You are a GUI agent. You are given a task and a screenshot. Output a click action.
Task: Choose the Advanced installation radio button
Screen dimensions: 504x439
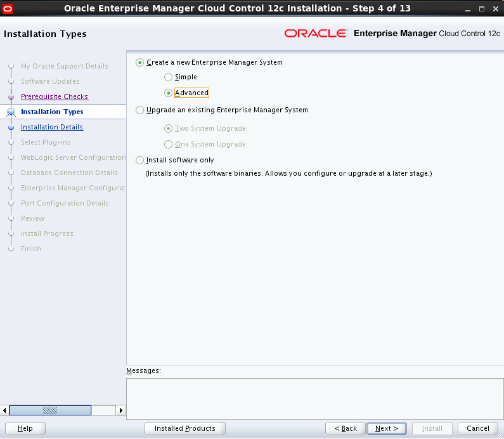coord(168,93)
